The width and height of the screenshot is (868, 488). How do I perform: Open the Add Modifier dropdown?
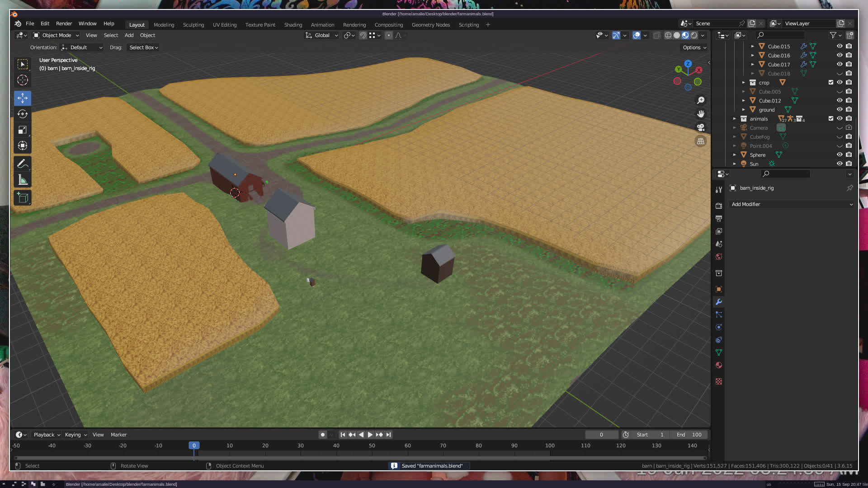tap(792, 204)
